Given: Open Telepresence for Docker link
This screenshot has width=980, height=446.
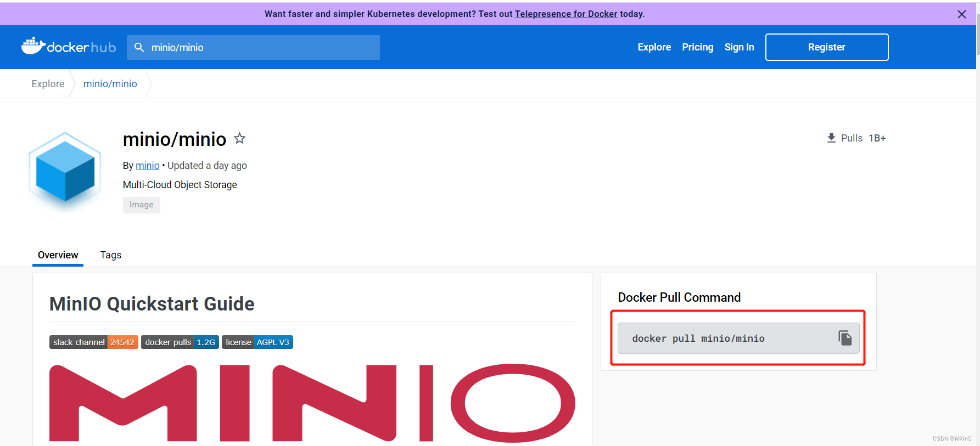Looking at the screenshot, I should click(566, 14).
